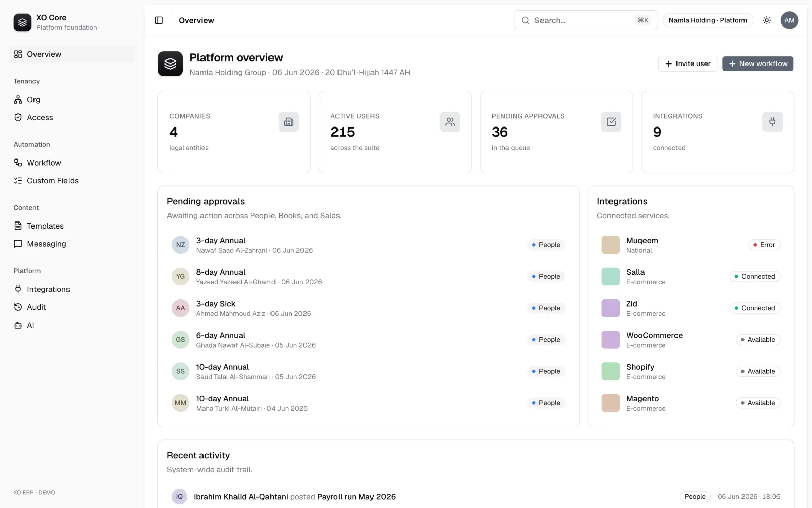Toggle the sidebar panel icon
Image resolution: width=812 pixels, height=508 pixels.
pos(159,20)
